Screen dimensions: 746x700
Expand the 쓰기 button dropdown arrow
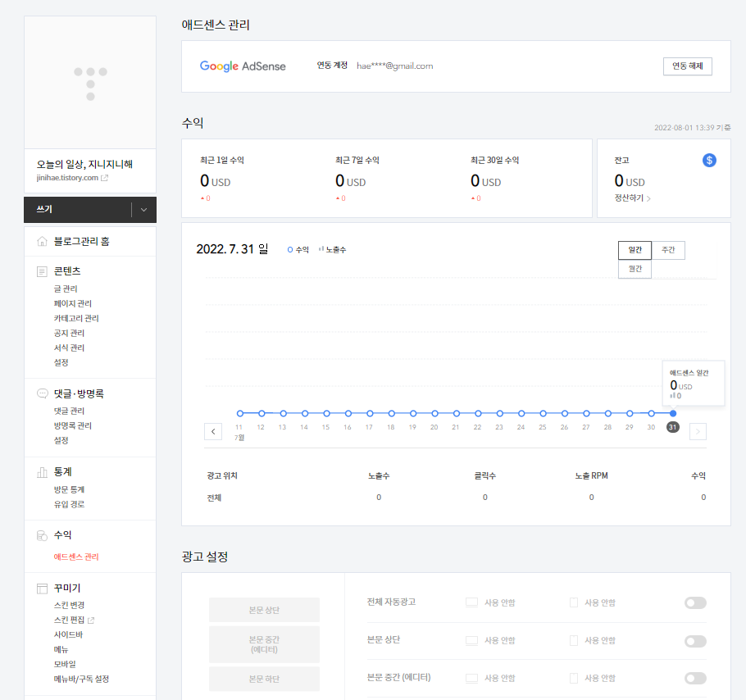pos(143,210)
